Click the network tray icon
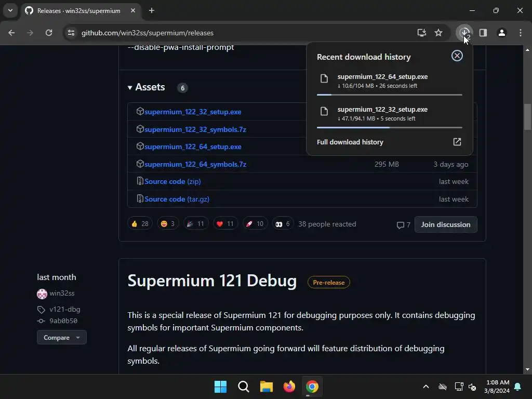Image resolution: width=532 pixels, height=399 pixels. click(459, 387)
